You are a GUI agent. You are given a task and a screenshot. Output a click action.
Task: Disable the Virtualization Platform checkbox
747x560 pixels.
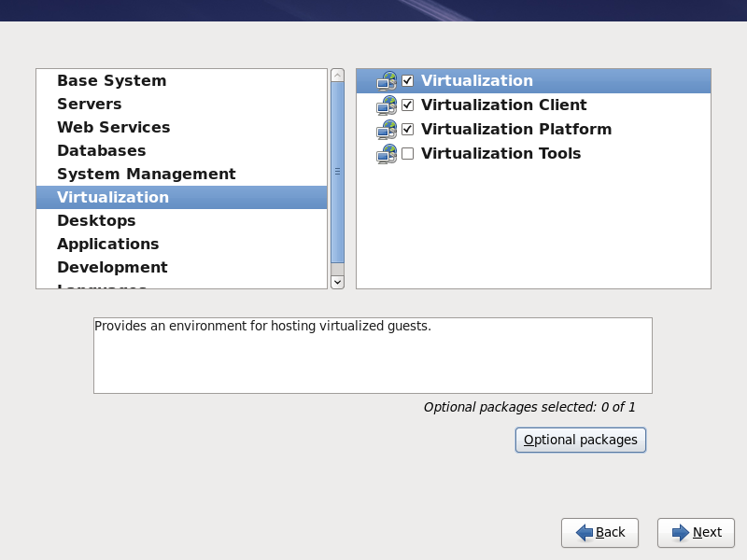(x=407, y=130)
